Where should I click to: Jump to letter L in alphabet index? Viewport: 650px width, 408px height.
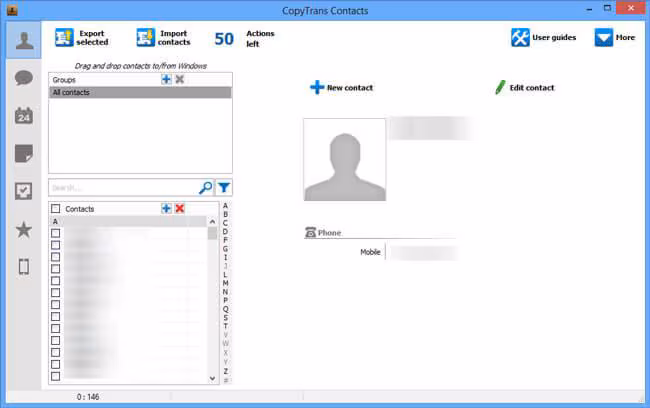(x=226, y=274)
